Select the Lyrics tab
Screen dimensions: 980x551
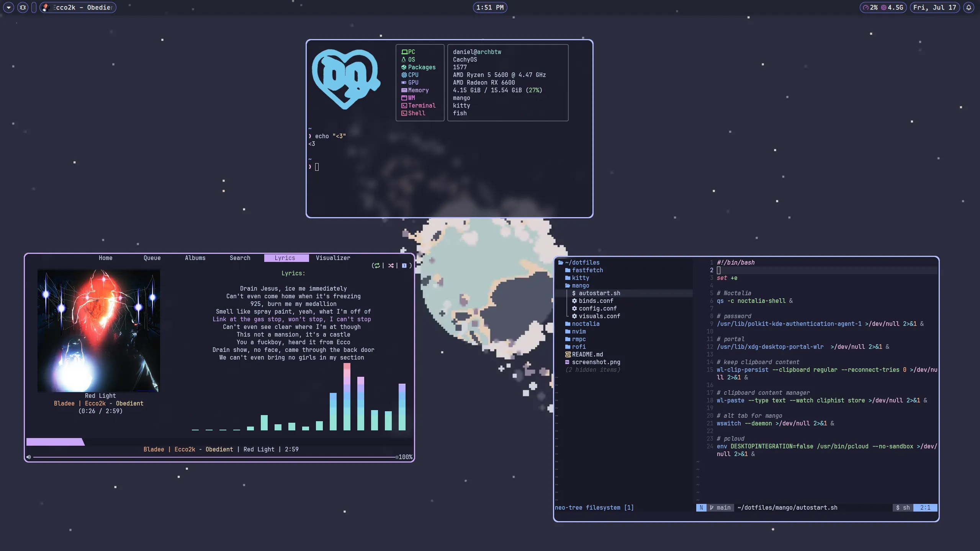point(286,258)
